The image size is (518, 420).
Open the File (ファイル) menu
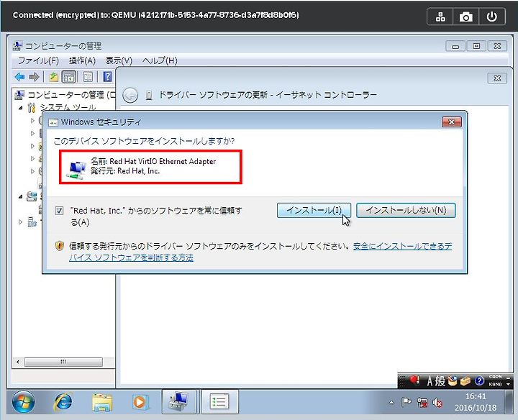click(38, 60)
